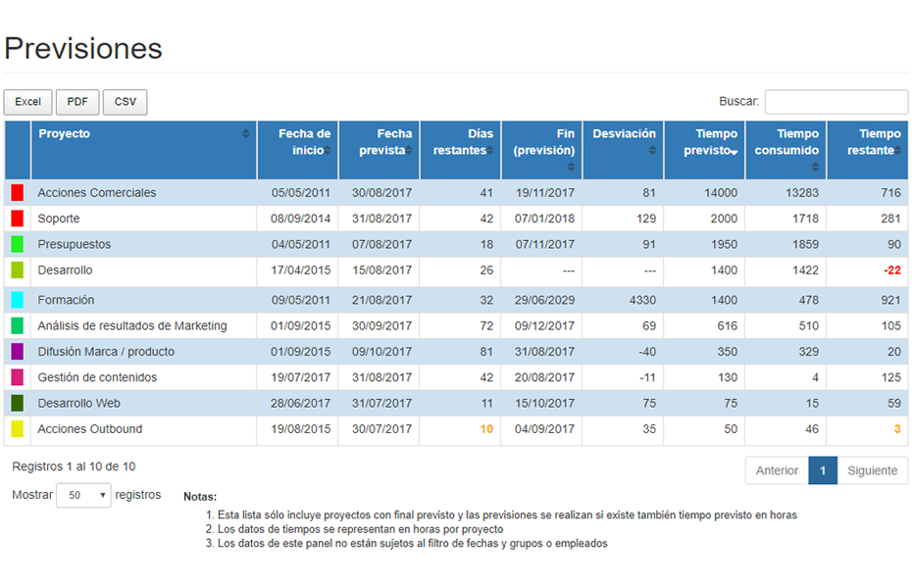Click the cyan swatch beside Formación
The width and height of the screenshot is (912, 588).
pyautogui.click(x=17, y=300)
